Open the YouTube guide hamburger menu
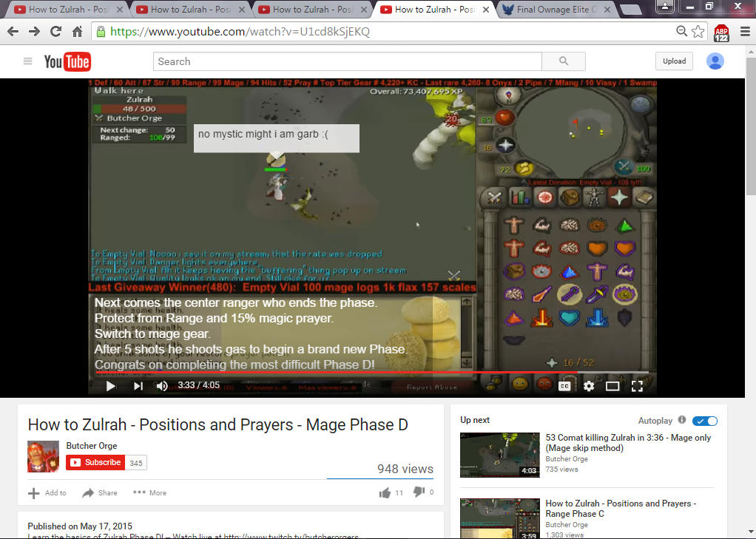The height and width of the screenshot is (539, 756). [27, 61]
